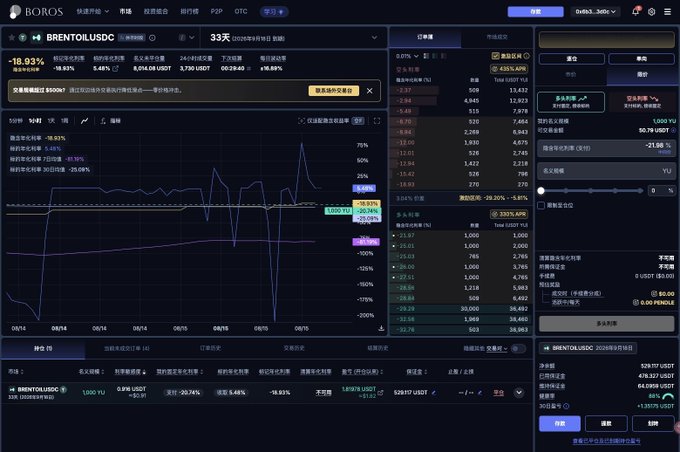Viewport: 680px width, 452px height.
Task: Click the Boros logo icon
Action: pyautogui.click(x=15, y=12)
